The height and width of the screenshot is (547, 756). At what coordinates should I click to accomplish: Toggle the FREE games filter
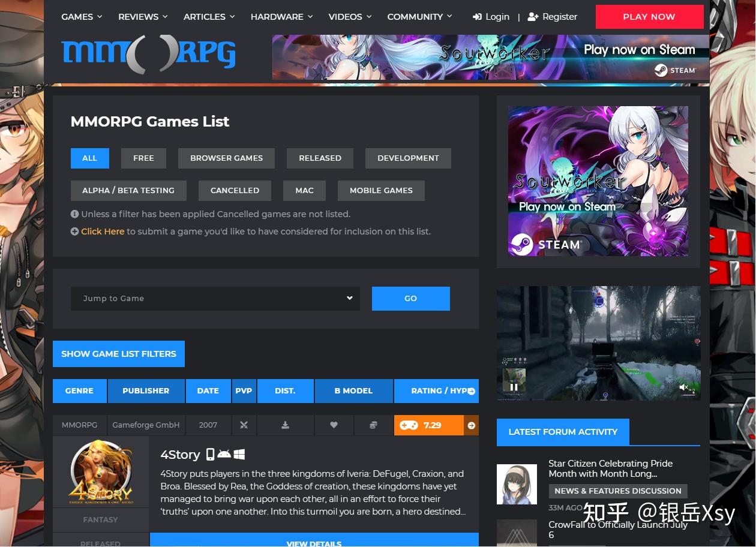tap(143, 158)
